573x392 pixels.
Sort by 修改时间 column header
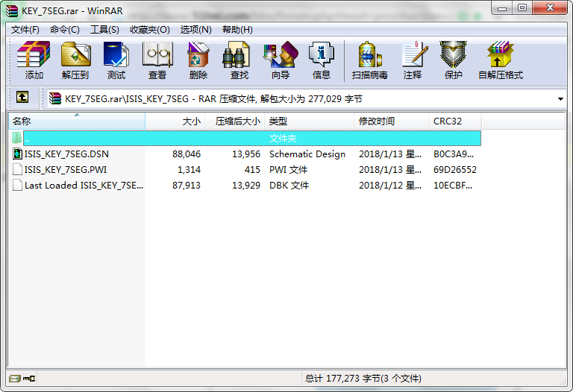coord(392,121)
